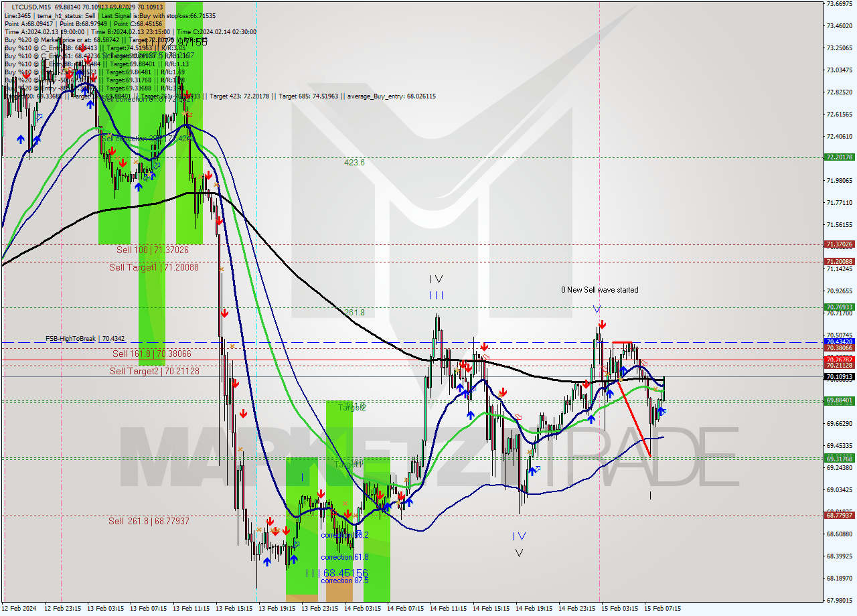Select the '14 Feb 11:15' time label
857x616 pixels.
click(449, 609)
